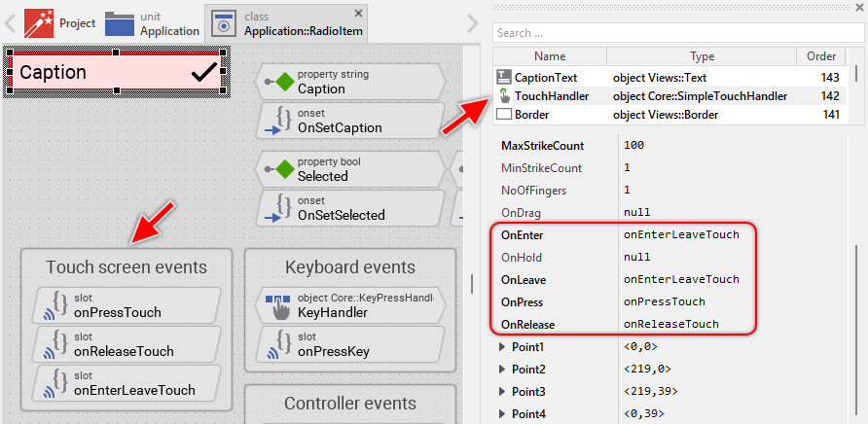
Task: Select the KeyHandler hand icon
Action: (278, 305)
